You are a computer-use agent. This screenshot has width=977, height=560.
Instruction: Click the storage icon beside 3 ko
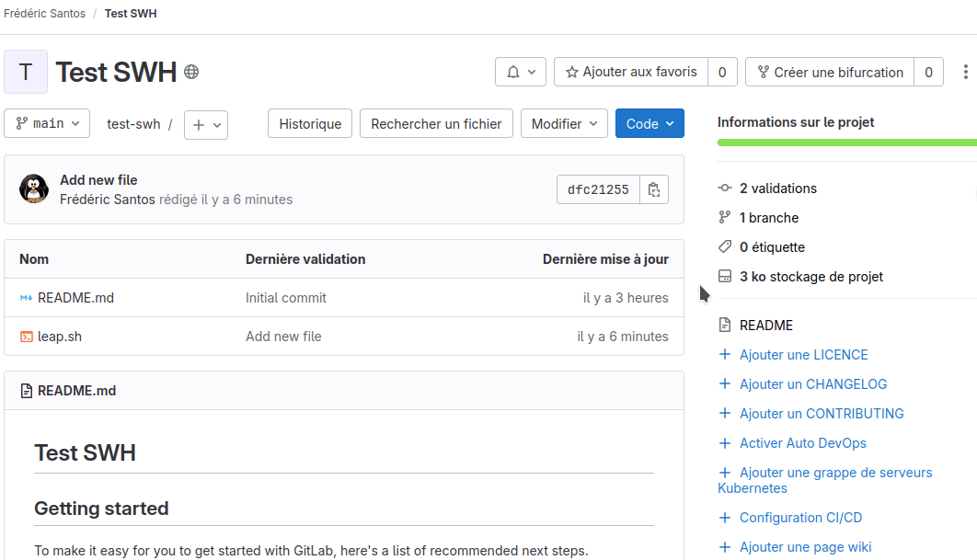[726, 276]
